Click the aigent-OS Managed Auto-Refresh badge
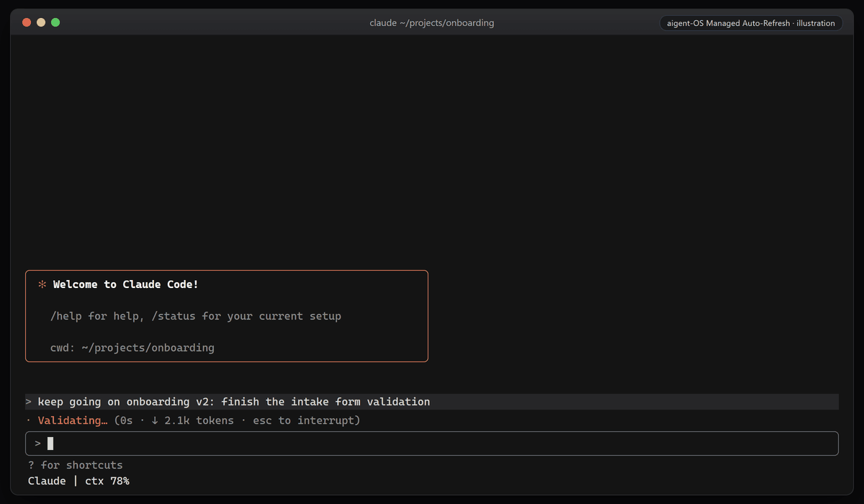864x504 pixels. pyautogui.click(x=751, y=23)
